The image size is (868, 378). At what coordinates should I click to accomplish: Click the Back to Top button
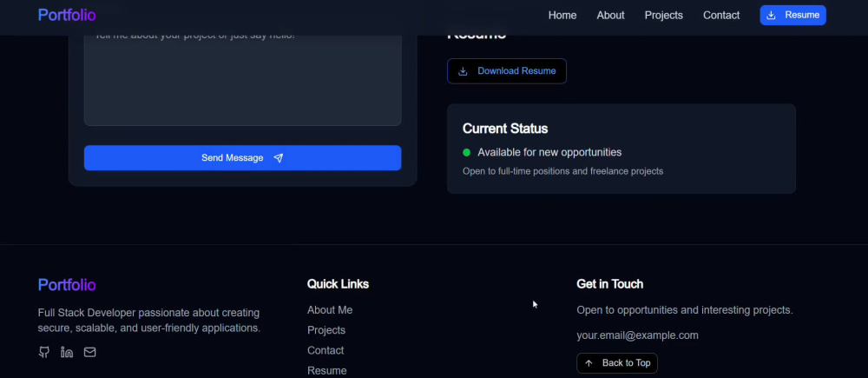pyautogui.click(x=617, y=363)
